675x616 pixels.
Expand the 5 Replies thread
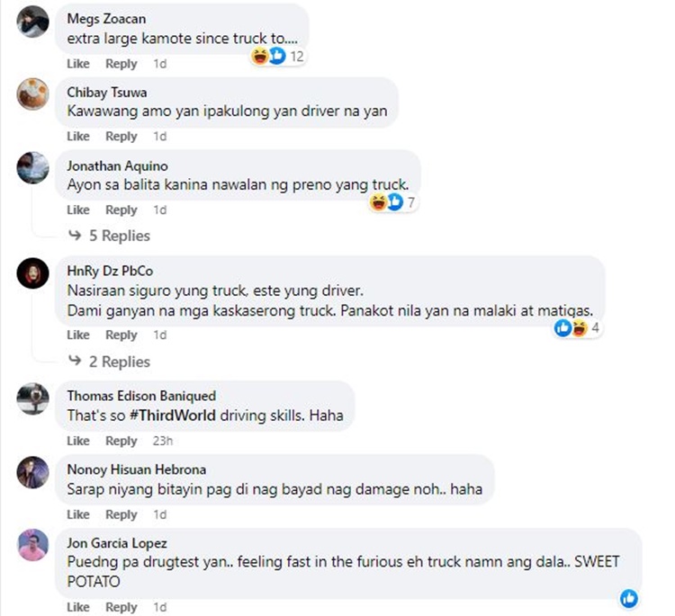click(109, 236)
